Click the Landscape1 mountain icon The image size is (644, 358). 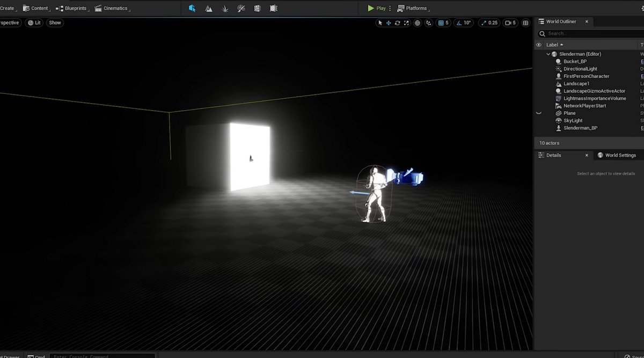(559, 84)
